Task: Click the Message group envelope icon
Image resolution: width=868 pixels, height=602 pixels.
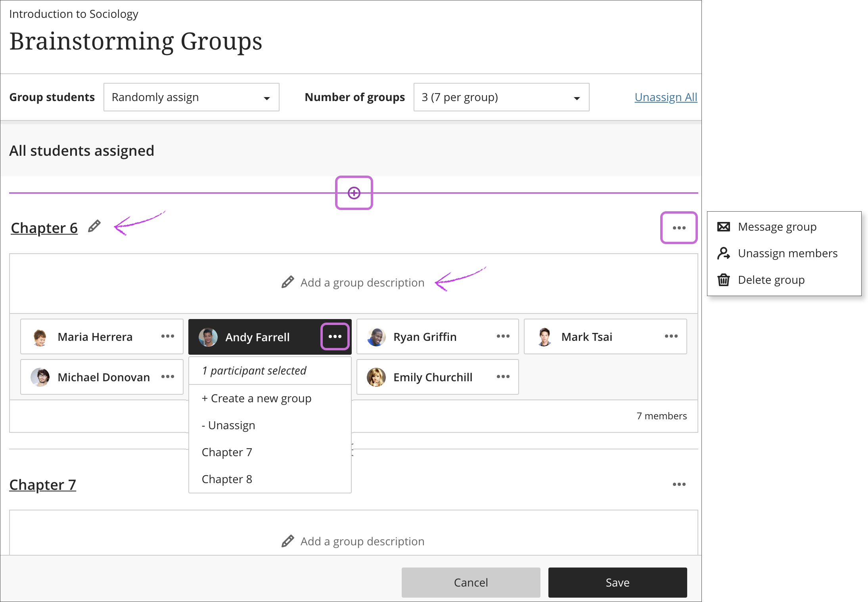Action: point(724,226)
